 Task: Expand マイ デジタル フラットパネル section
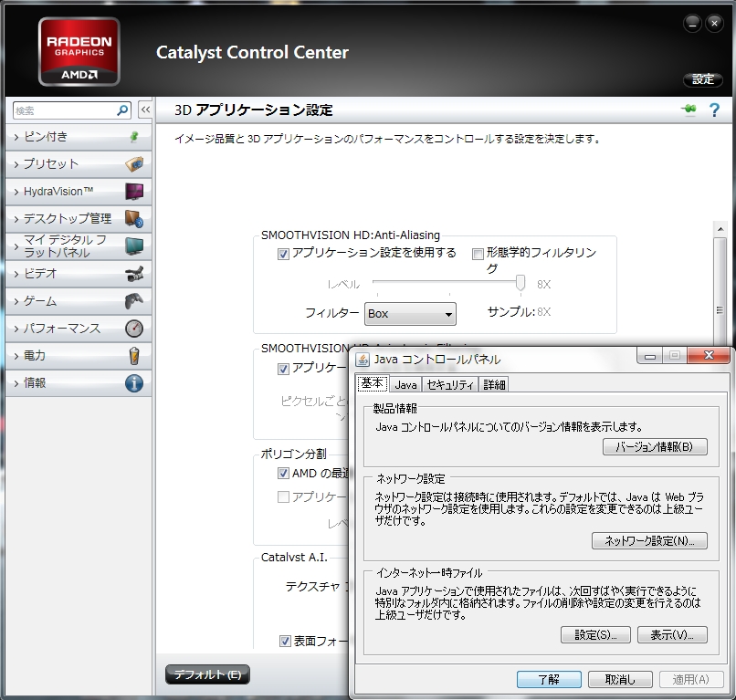point(79,246)
